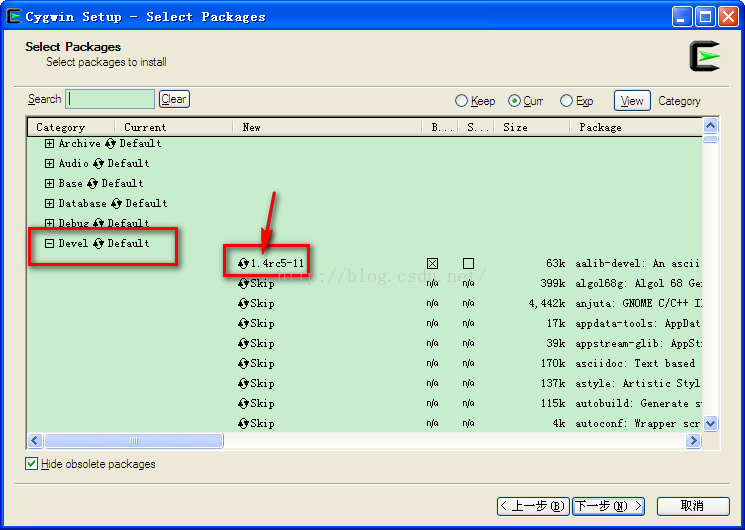This screenshot has width=745, height=530.
Task: Click the cycle icon next to Audio Default
Action: 98,164
